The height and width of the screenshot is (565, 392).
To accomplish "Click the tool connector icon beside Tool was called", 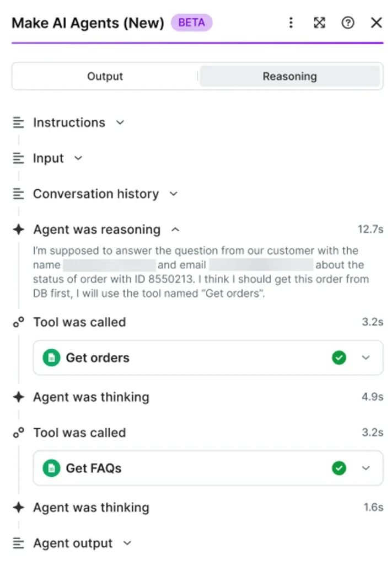I will (x=18, y=322).
